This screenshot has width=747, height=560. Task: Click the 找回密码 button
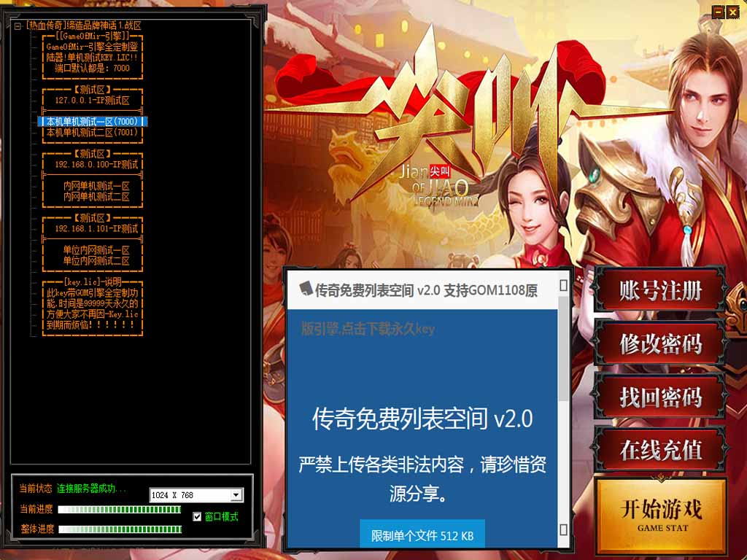[x=660, y=396]
